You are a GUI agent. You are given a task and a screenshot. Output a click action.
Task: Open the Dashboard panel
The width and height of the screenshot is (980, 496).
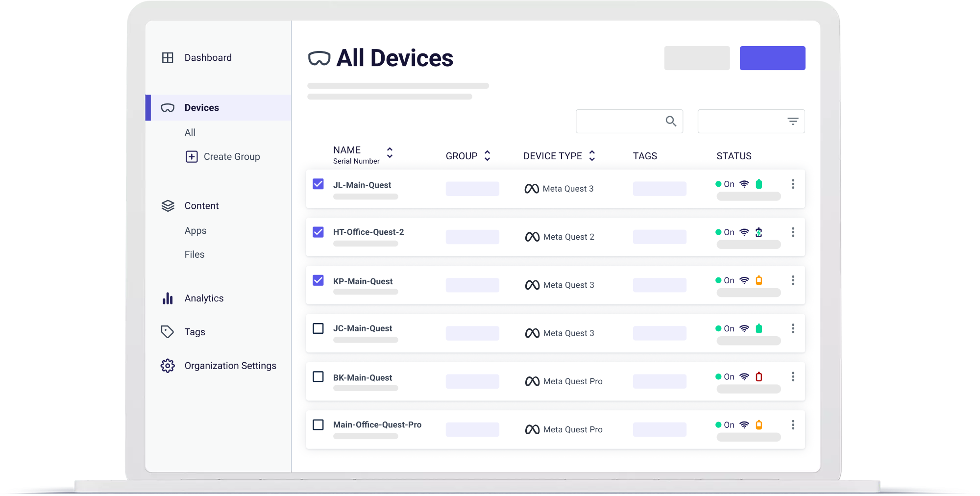coord(169,57)
